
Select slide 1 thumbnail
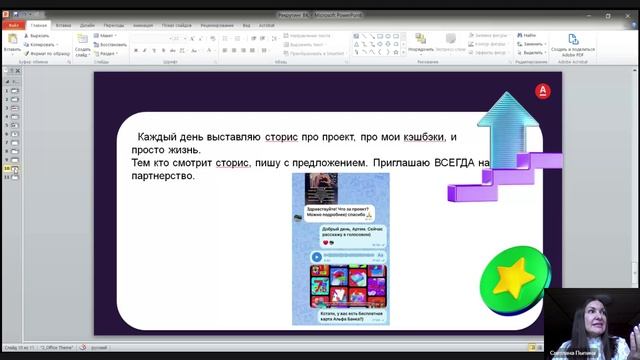point(15,91)
